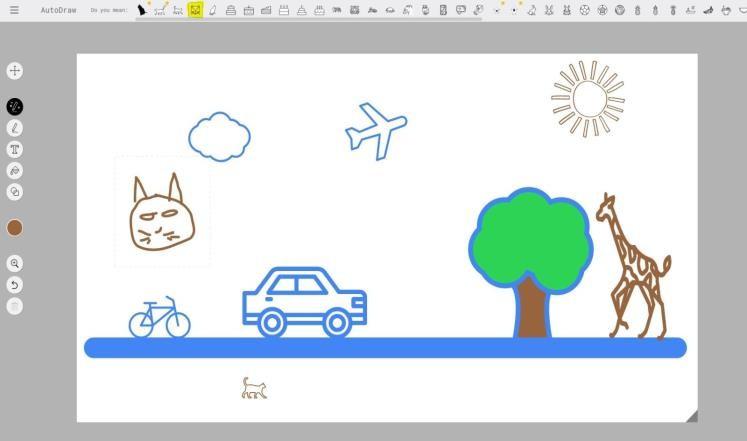Click the AutoDraw title text
747x441 pixels.
coord(58,10)
